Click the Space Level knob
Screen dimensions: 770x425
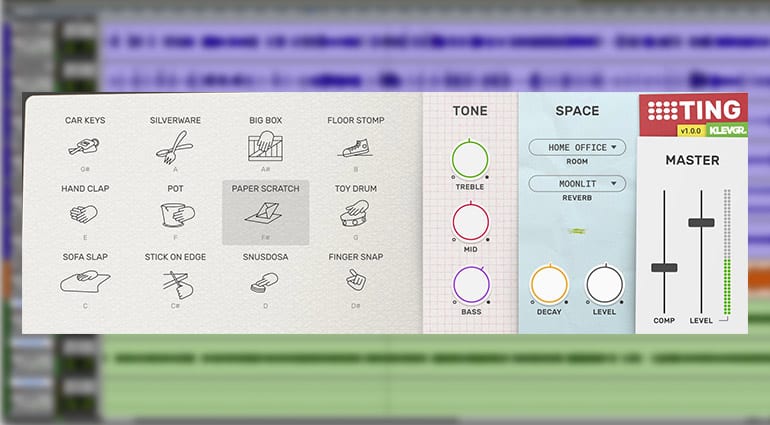pos(605,284)
